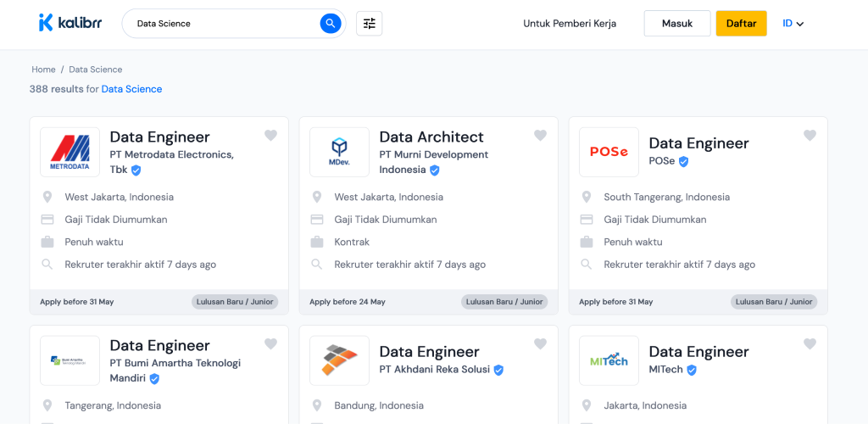The height and width of the screenshot is (424, 868).
Task: Click verified badge beside POSe name
Action: pos(684,162)
